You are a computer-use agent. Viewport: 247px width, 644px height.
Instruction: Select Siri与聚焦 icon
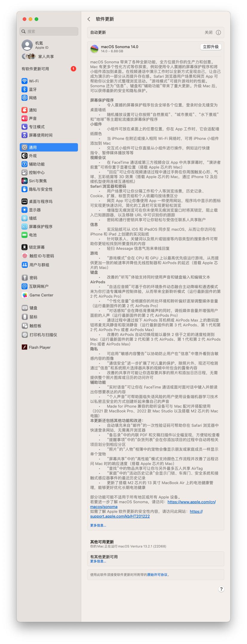[24, 181]
